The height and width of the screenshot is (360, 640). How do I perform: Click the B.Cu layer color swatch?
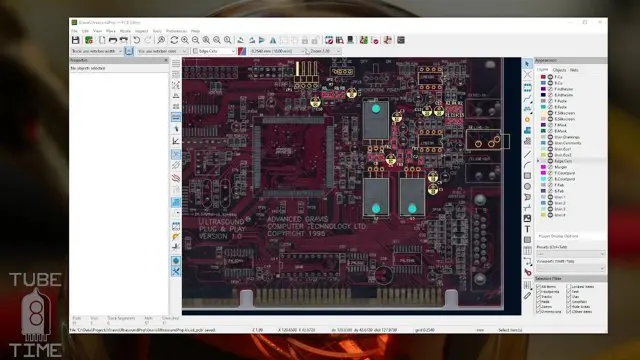tap(543, 83)
